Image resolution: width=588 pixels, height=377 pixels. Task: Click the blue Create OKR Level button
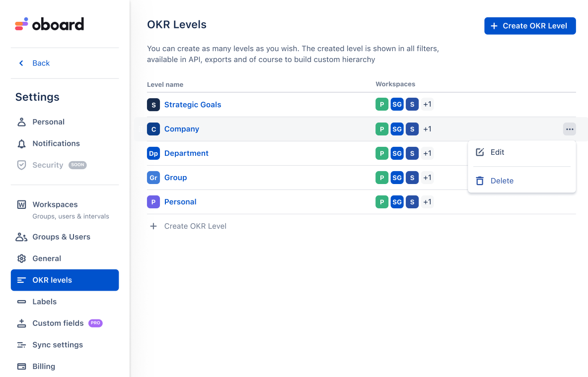coord(530,26)
